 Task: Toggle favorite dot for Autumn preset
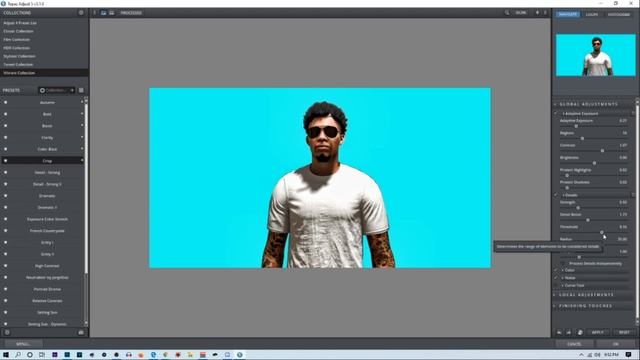5,102
